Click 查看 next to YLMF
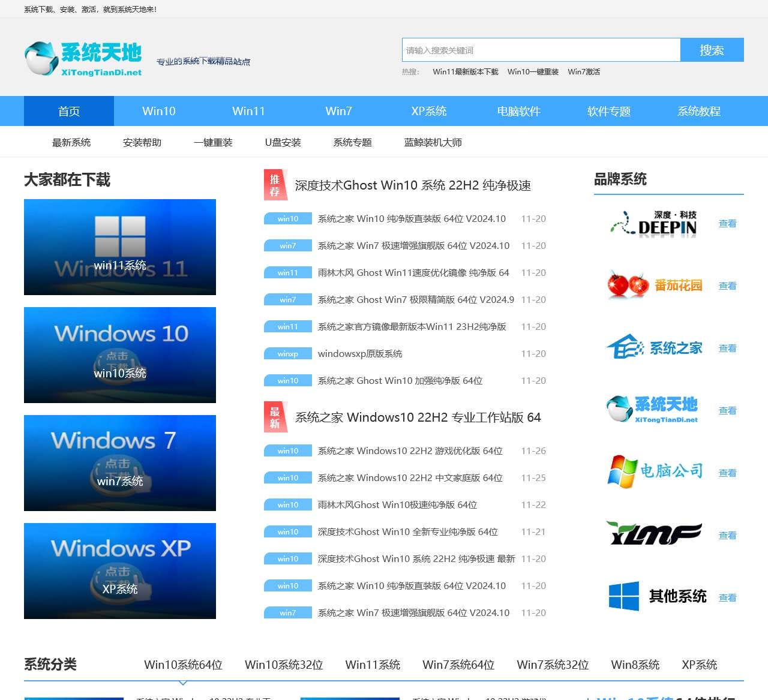The image size is (768, 700). click(728, 536)
